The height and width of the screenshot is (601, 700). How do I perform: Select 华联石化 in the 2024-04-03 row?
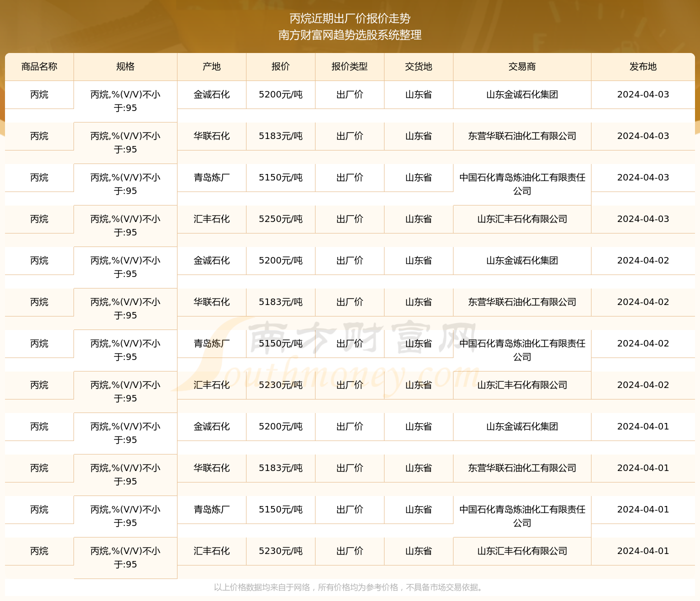pos(211,136)
